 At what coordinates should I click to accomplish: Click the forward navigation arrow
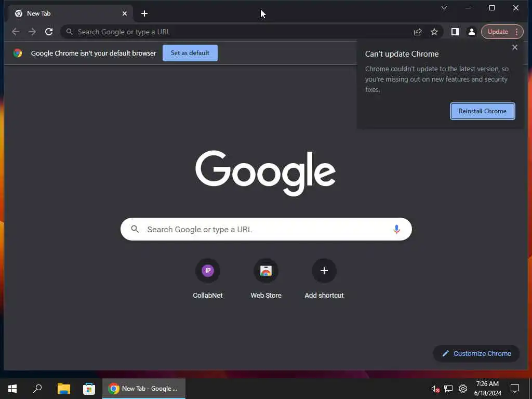[32, 32]
